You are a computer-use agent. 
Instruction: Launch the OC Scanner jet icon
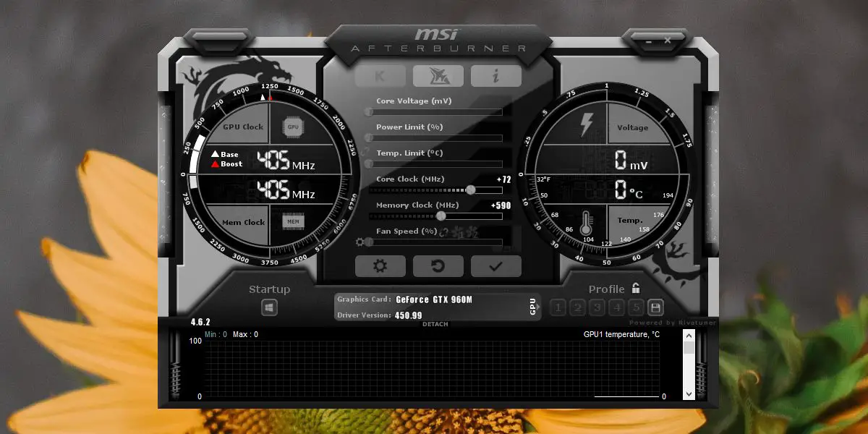[x=438, y=75]
